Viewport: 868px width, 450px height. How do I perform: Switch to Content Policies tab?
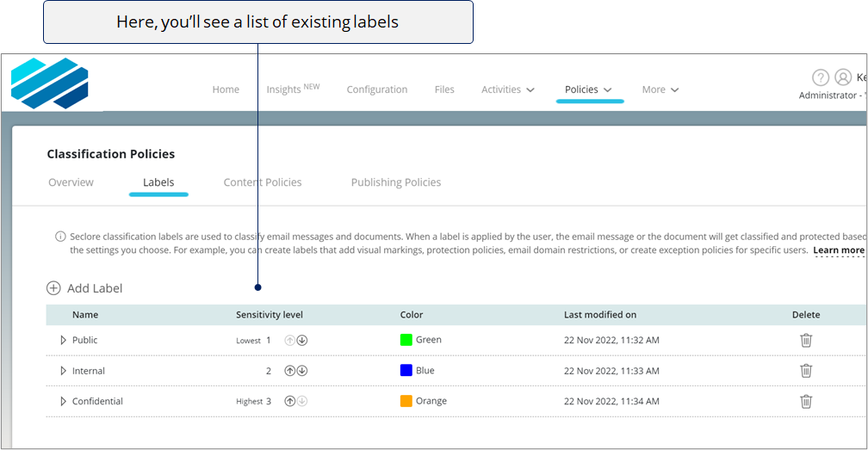pos(263,182)
